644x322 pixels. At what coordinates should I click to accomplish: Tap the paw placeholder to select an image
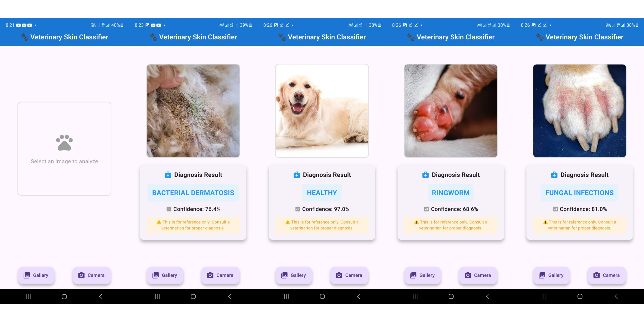[x=64, y=149]
